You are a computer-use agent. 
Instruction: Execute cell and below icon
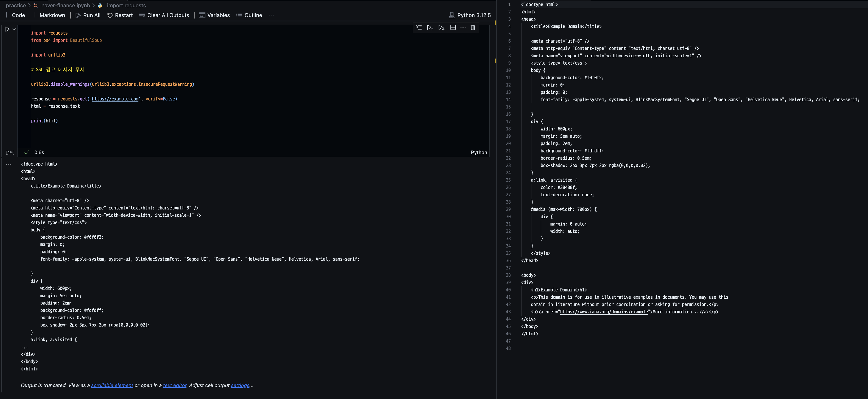coord(441,27)
